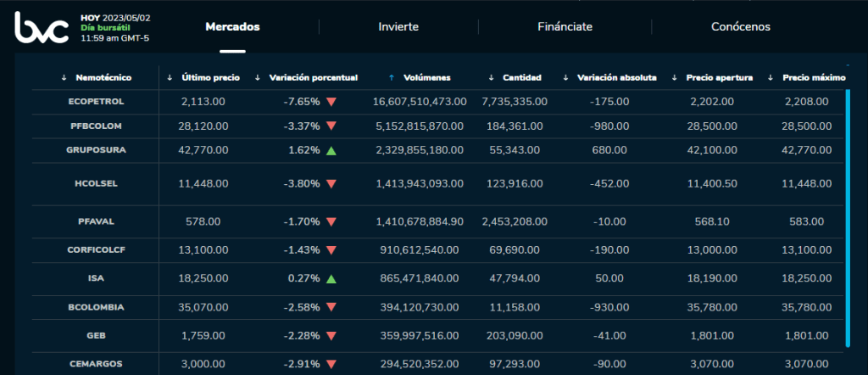868x375 pixels.
Task: Open the Conócenos menu
Action: (741, 26)
